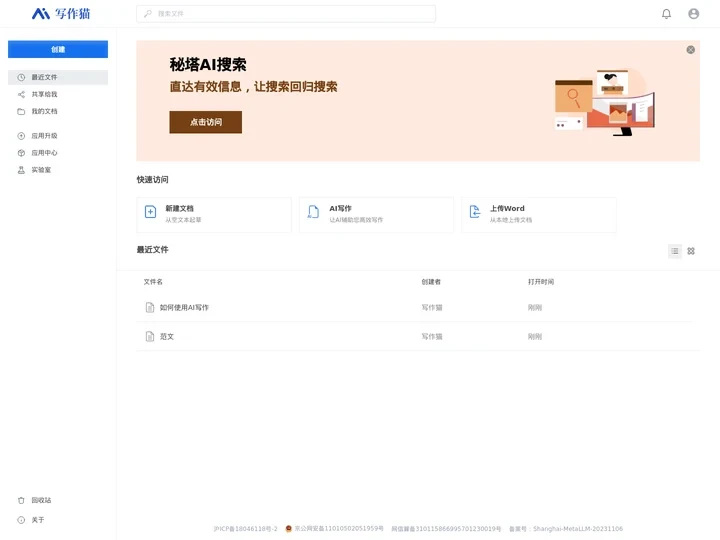Click the banner illustration image

pyautogui.click(x=605, y=102)
